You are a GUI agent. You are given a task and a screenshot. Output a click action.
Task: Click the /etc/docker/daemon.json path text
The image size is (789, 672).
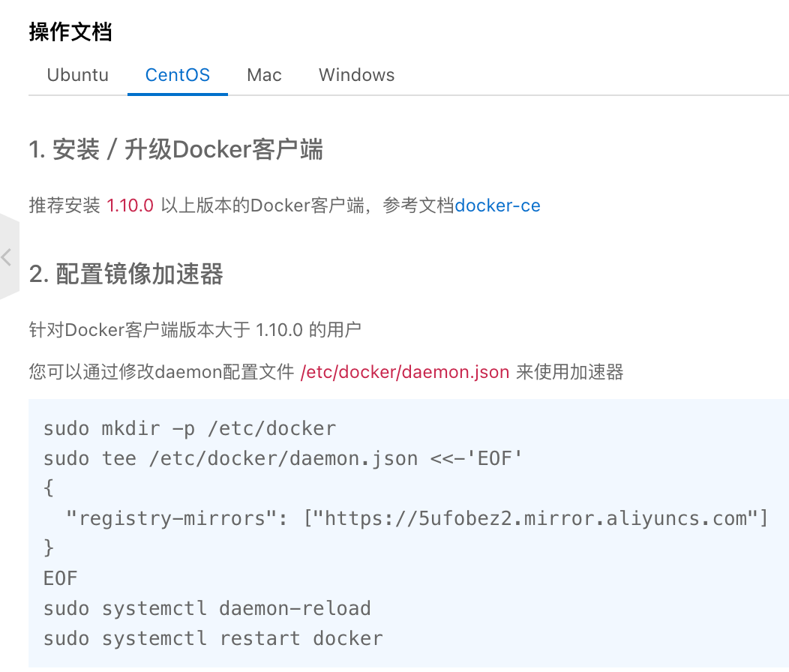(404, 372)
